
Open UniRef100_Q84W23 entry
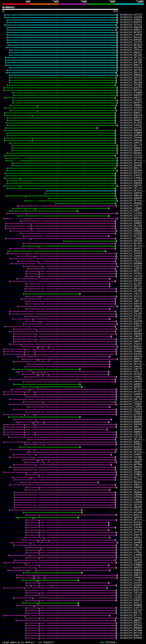coord(131,148)
